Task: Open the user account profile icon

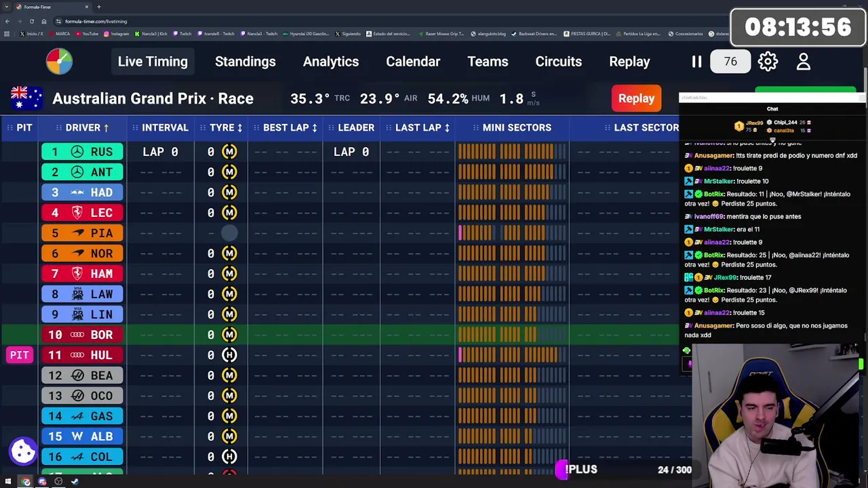Action: [x=804, y=62]
